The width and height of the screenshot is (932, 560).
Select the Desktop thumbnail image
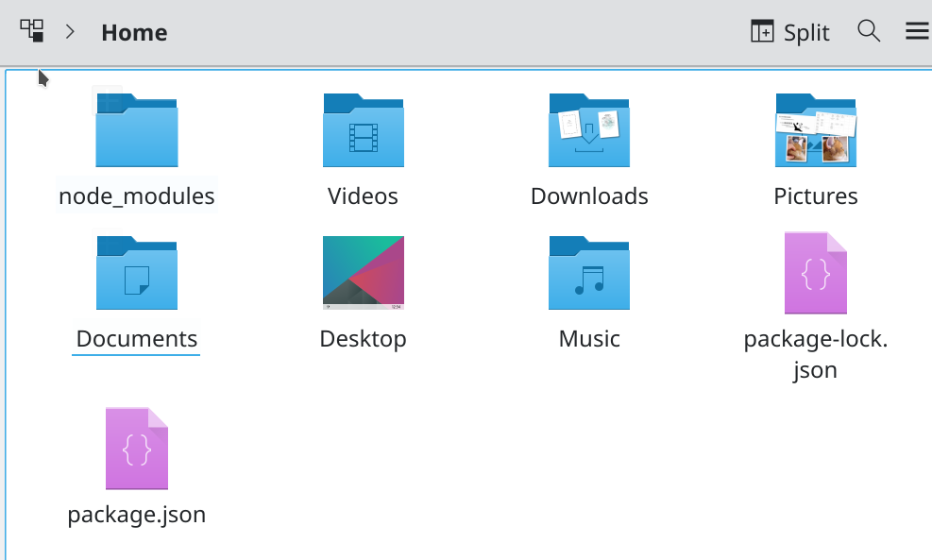click(363, 273)
